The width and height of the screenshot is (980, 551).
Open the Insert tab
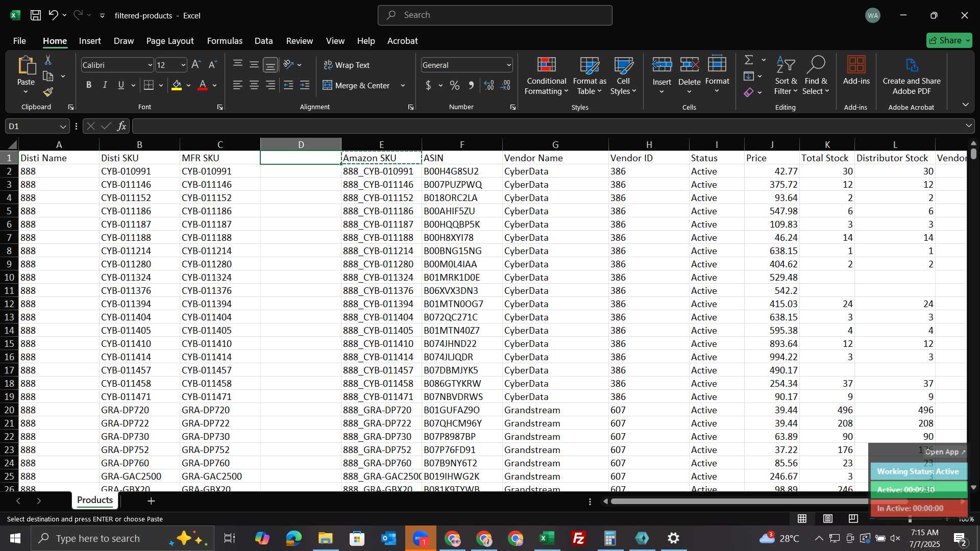click(90, 41)
